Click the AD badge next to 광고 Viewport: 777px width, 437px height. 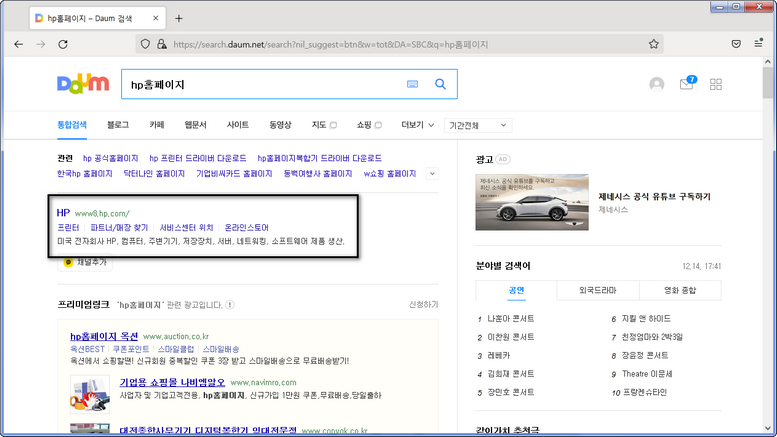[x=502, y=159]
